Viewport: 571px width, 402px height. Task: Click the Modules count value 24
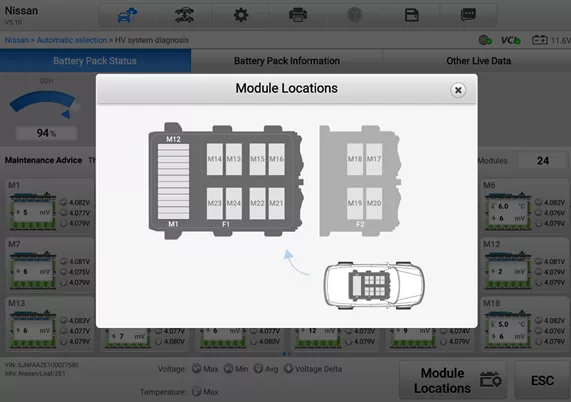[x=543, y=161]
